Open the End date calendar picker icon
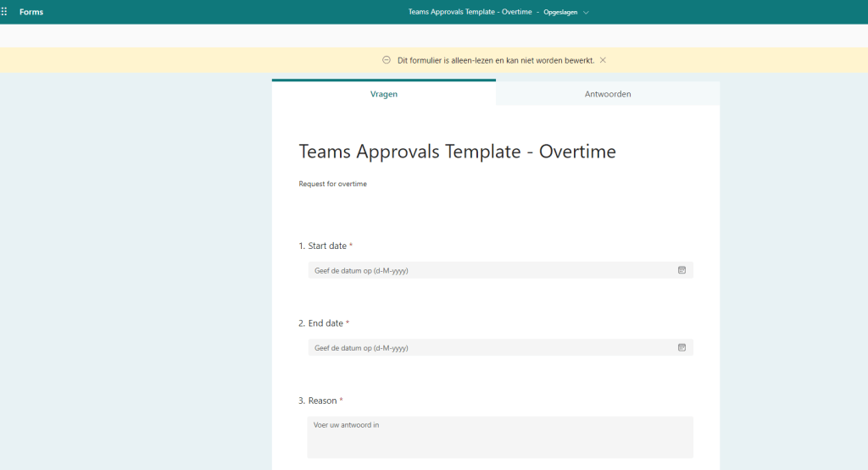This screenshot has height=470, width=868. tap(682, 347)
